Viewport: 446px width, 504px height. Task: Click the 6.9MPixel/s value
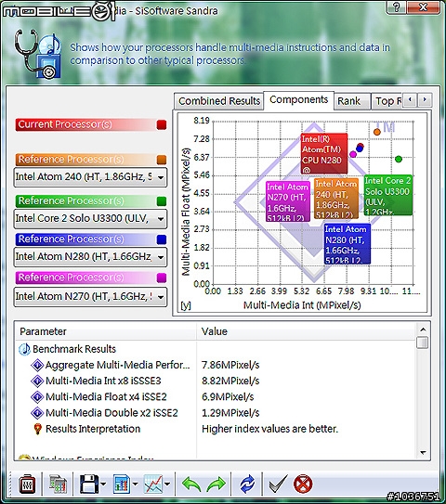pos(228,397)
